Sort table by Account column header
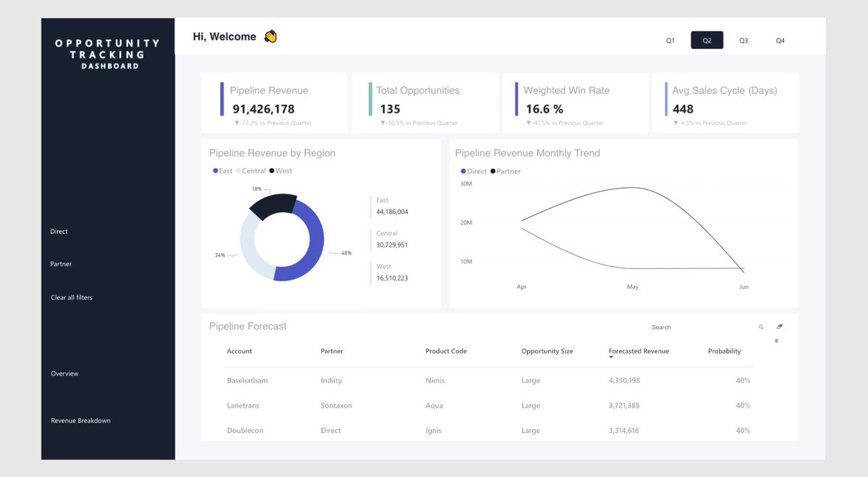 239,351
